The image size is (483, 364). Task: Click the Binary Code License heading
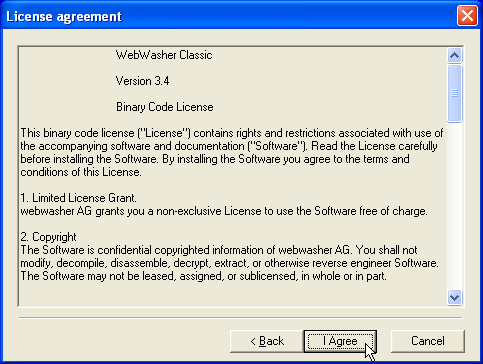[x=165, y=107]
